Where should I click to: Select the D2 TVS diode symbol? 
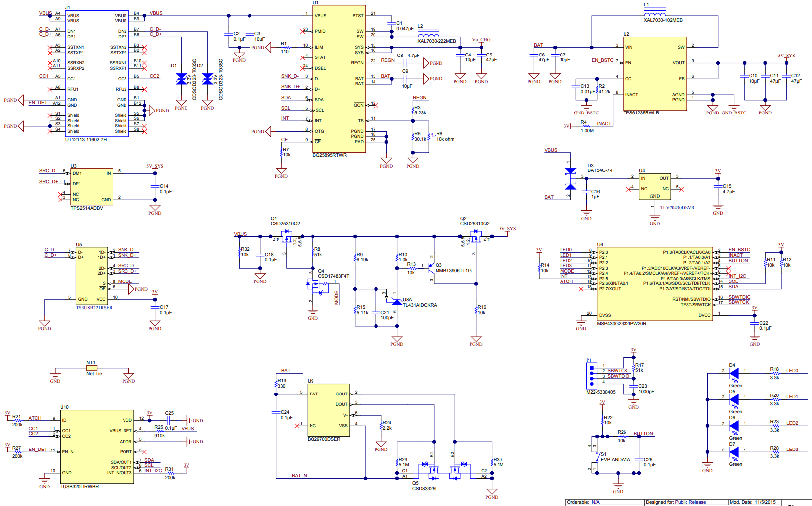click(x=207, y=79)
